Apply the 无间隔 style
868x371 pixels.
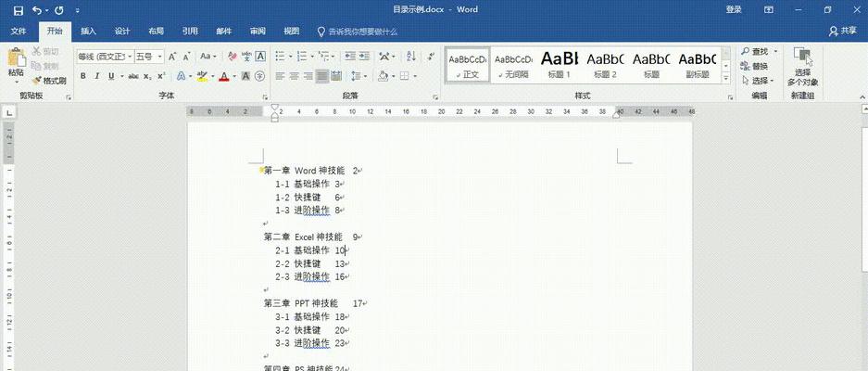pyautogui.click(x=513, y=65)
